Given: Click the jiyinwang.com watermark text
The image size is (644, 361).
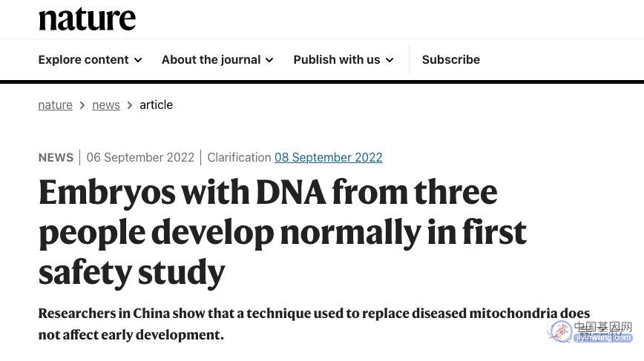Looking at the screenshot, I should pos(603,338).
